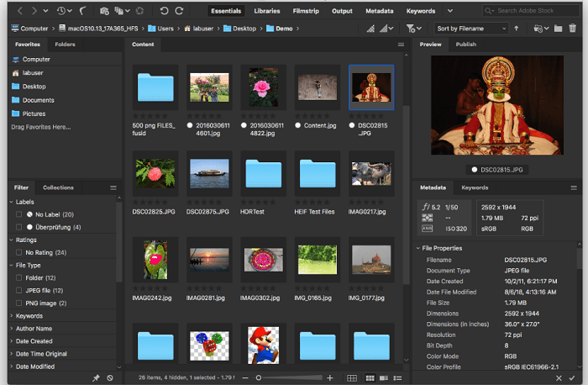Collapse File Properties section
Viewport: 588px width, 385px height.
417,248
